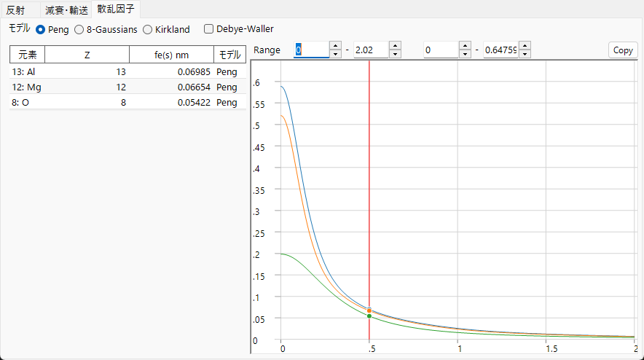Viewport: 644px width, 360px height.
Task: Increase the 2.02 range upper limit
Action: (395, 46)
